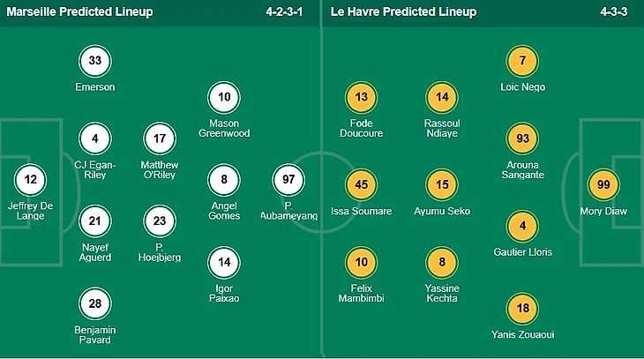This screenshot has height=359, width=644.
Task: Select Yanis Zouaoui's number 18 badge
Action: 523,308
